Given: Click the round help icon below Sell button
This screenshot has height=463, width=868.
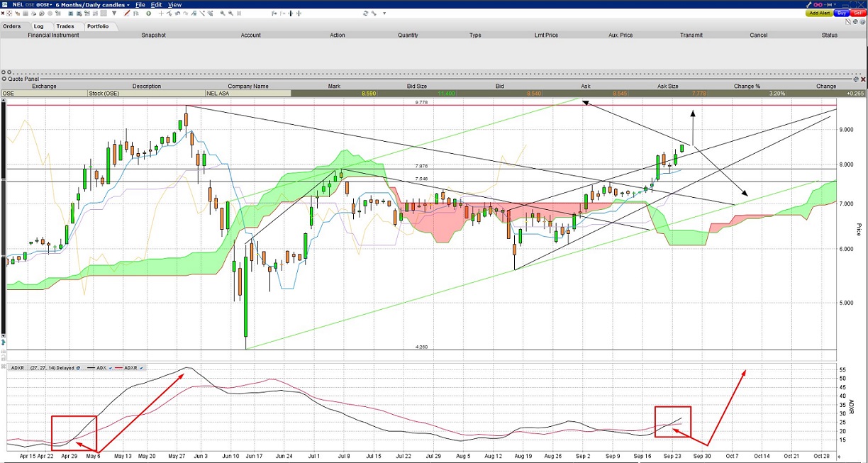Looking at the screenshot, I should [x=862, y=22].
